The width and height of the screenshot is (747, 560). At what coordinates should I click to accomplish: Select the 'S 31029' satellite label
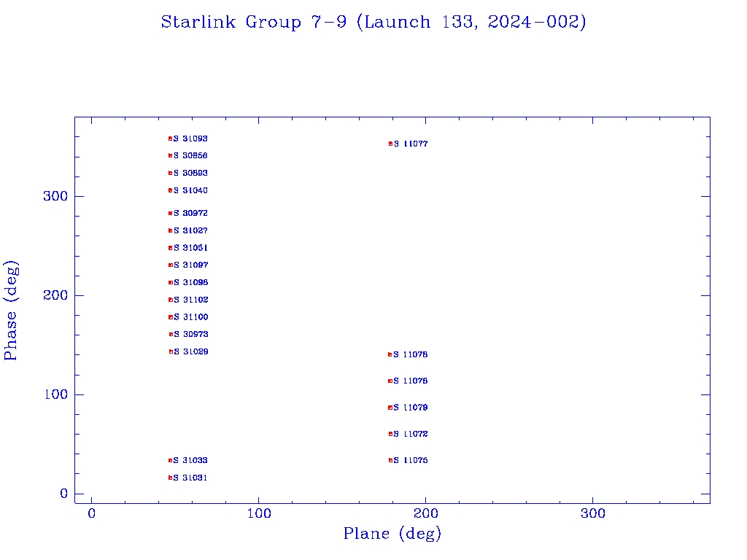(x=191, y=352)
